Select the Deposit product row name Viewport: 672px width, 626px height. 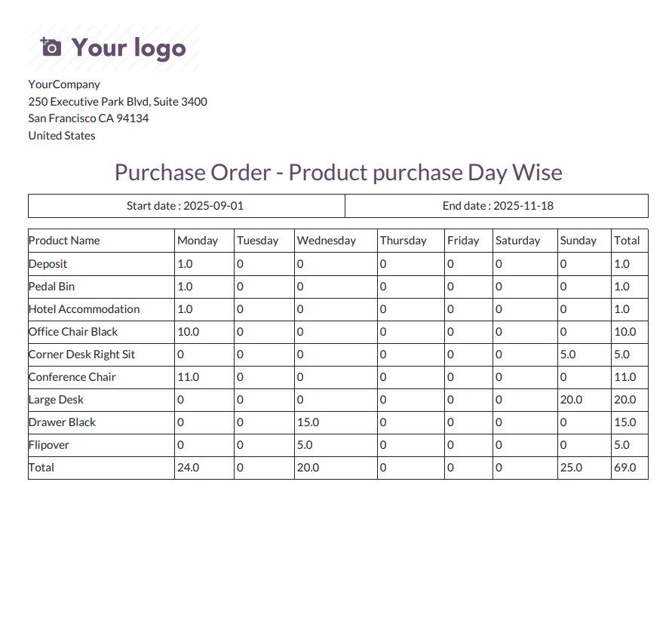coord(48,264)
